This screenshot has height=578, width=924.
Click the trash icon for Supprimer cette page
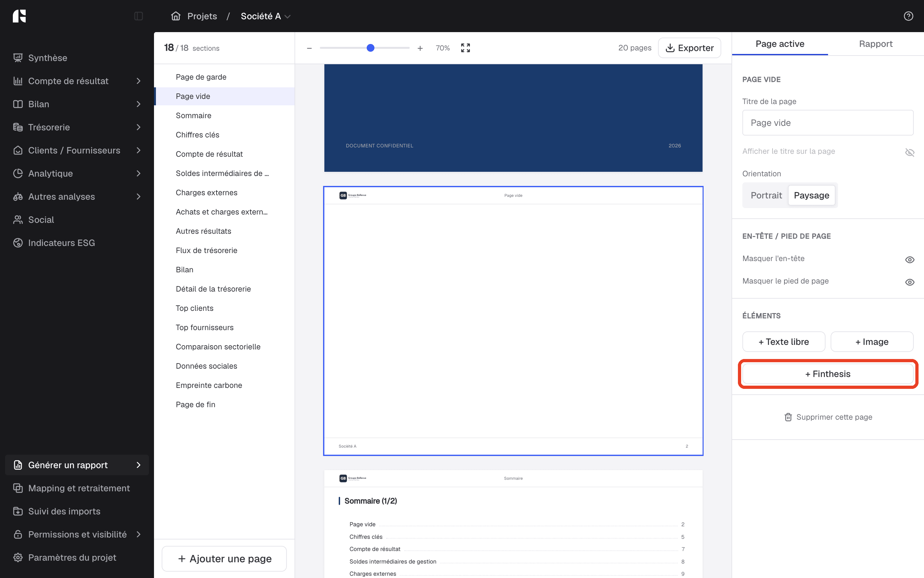[x=788, y=417]
